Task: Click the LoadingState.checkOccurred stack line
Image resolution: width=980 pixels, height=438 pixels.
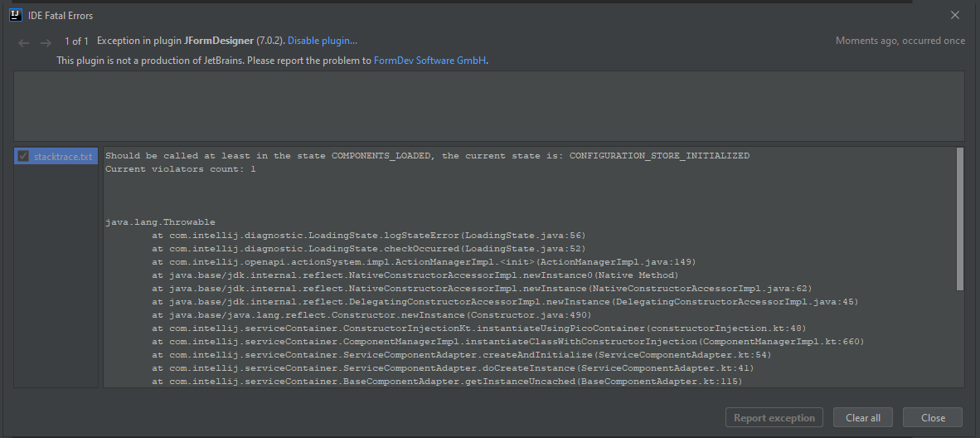Action: tap(369, 248)
